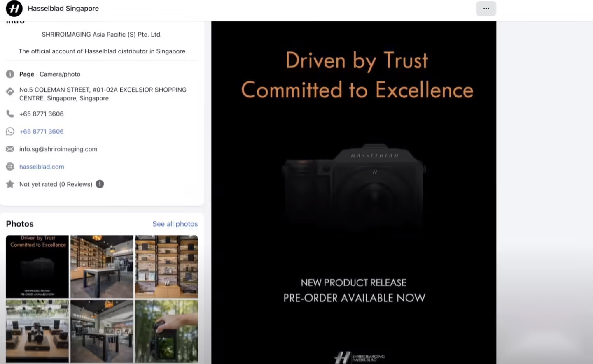Open the Driven by Trust photo thumbnail
Screen dimensions: 593x364
coord(37,267)
